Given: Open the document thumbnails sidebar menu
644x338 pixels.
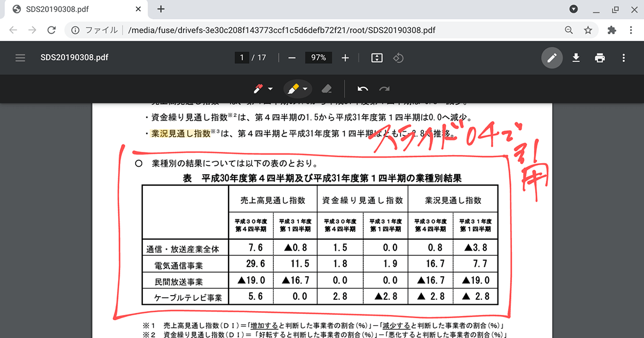Looking at the screenshot, I should (x=20, y=57).
